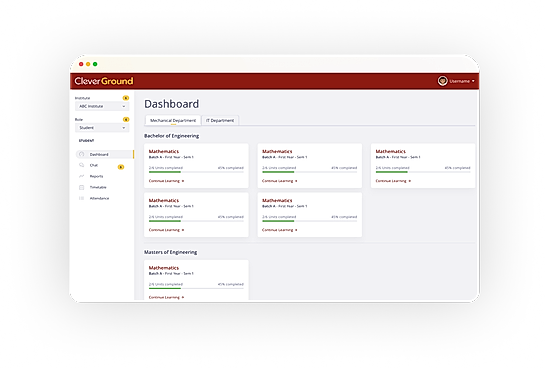The image size is (545, 368).
Task: Open the Role dropdown showing Student
Action: [x=102, y=128]
